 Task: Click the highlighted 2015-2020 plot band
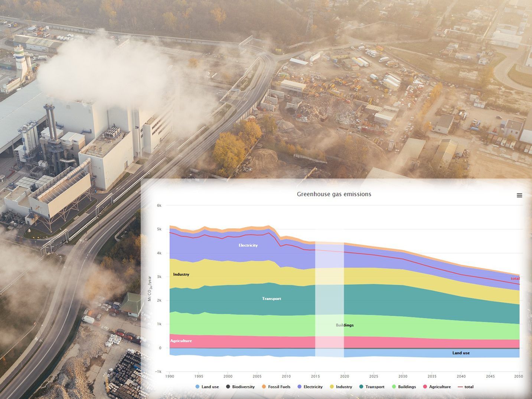(x=329, y=299)
